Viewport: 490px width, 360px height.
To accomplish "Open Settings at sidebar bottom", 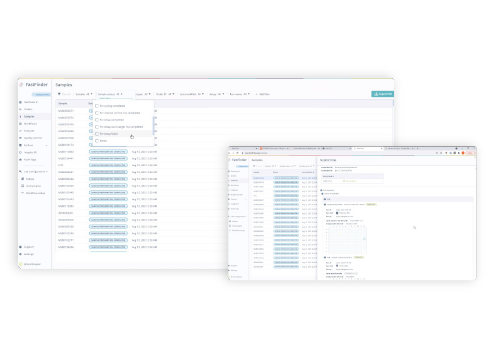I will 27,254.
